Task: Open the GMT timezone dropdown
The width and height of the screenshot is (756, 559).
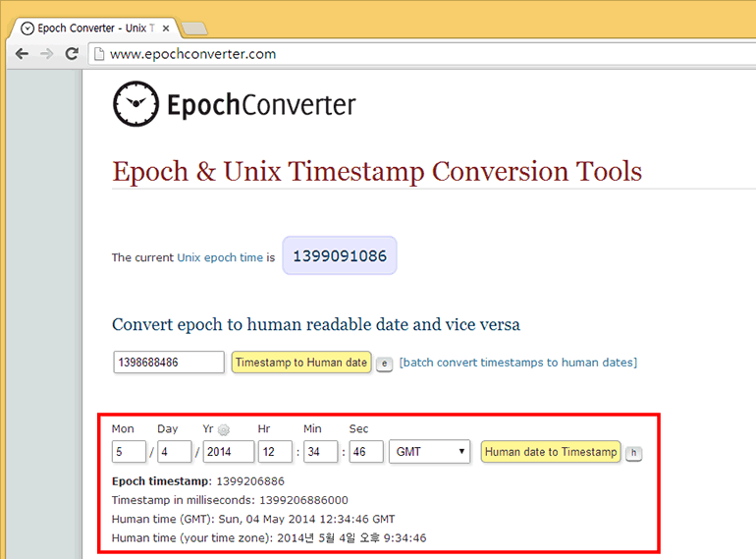Action: (x=431, y=452)
